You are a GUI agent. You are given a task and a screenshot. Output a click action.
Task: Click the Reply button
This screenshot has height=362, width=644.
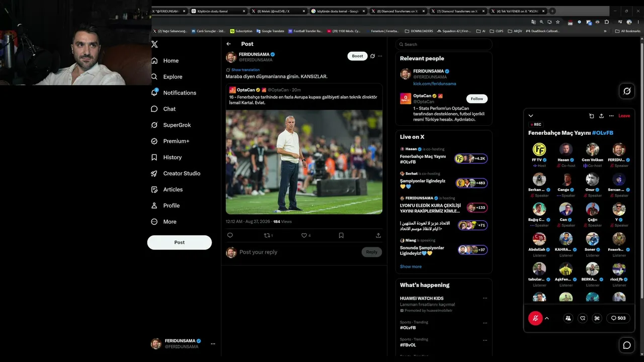click(372, 252)
